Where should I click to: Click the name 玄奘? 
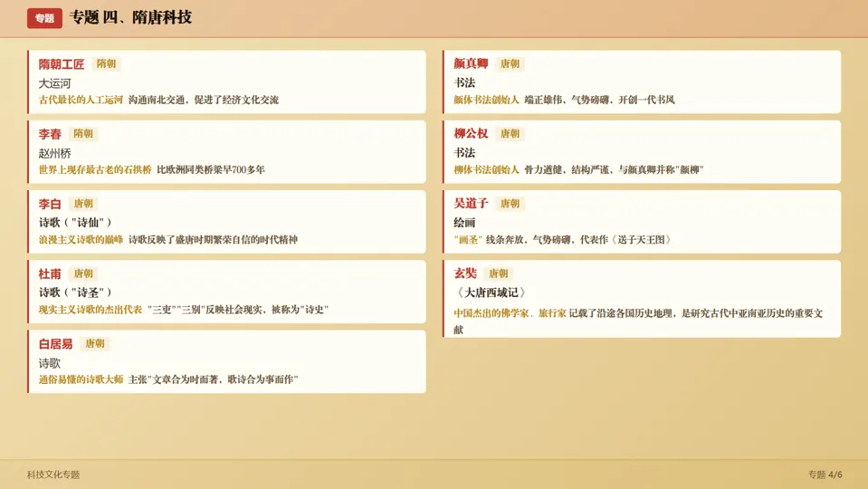tap(465, 273)
